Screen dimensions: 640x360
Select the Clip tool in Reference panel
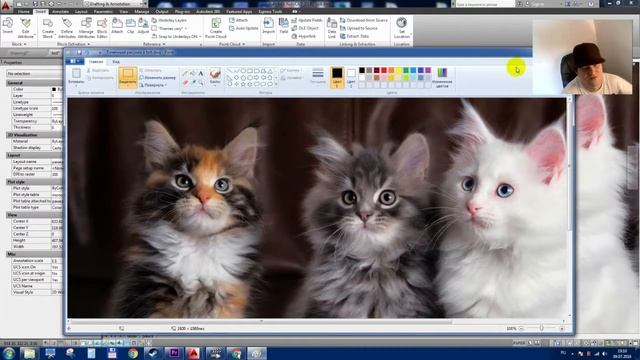131,26
